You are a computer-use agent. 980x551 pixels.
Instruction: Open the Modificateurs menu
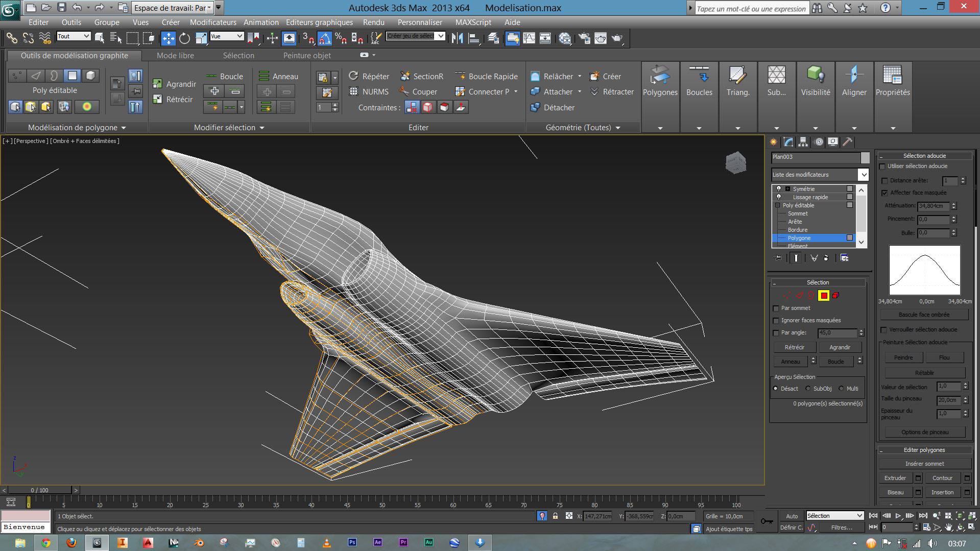[213, 22]
